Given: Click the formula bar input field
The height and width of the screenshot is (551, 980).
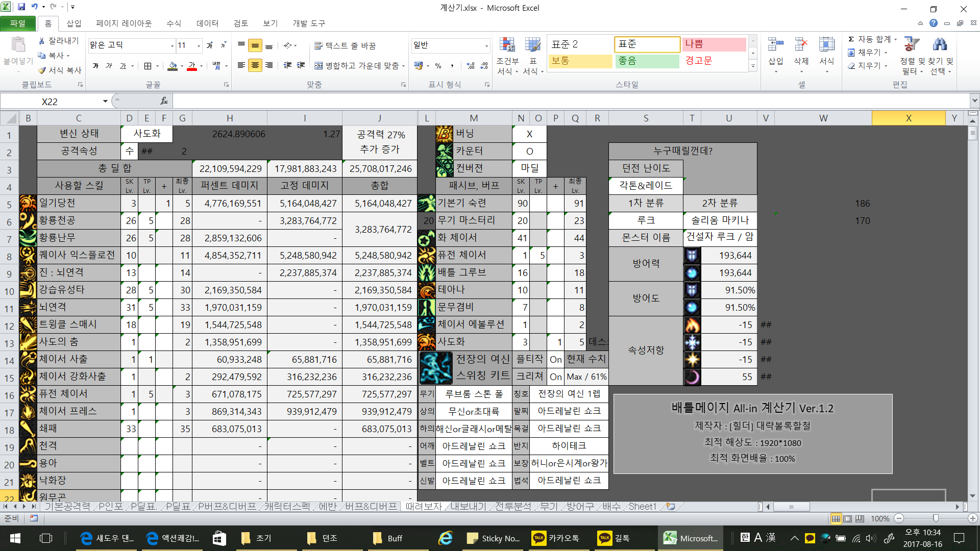Looking at the screenshot, I should tap(571, 101).
